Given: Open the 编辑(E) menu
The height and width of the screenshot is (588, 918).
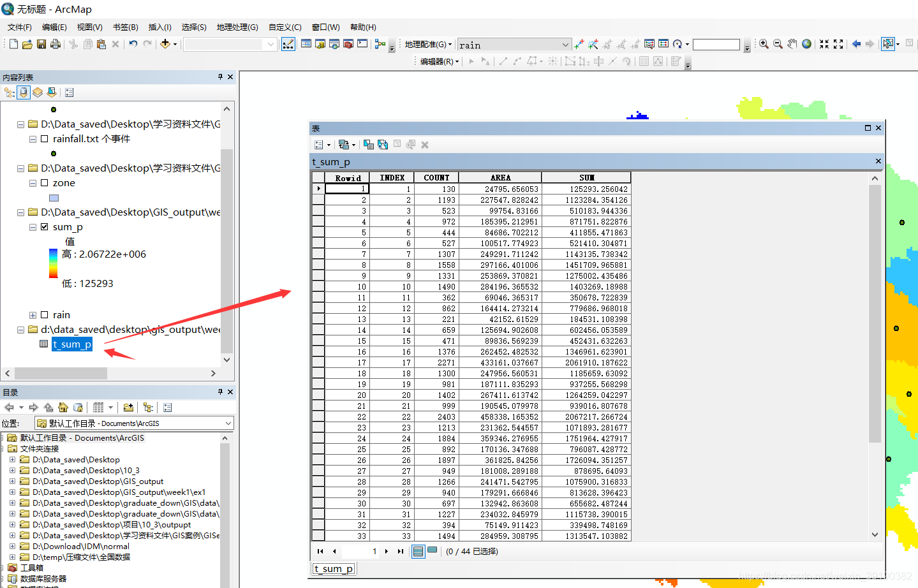Looking at the screenshot, I should pos(54,27).
